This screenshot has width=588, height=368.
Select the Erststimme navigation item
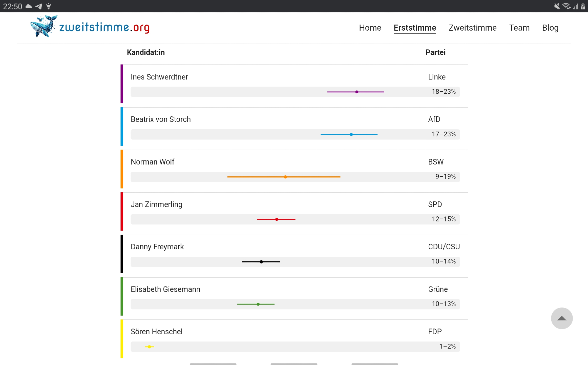click(415, 28)
